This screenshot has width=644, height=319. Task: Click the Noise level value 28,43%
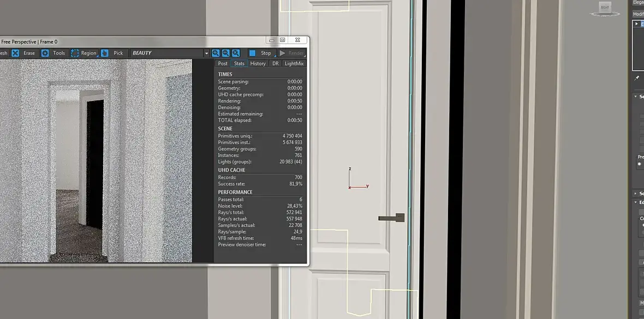[x=295, y=206]
